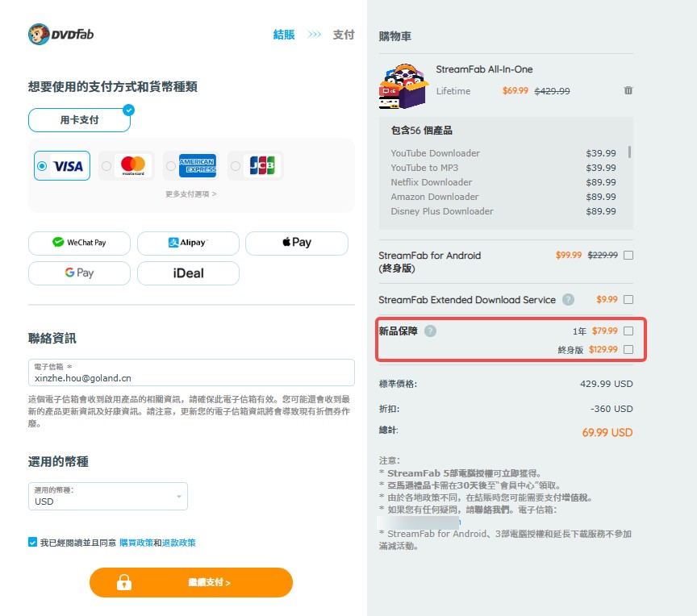Viewport: 697px width, 616px height.
Task: Pay with Alipay
Action: [x=188, y=243]
